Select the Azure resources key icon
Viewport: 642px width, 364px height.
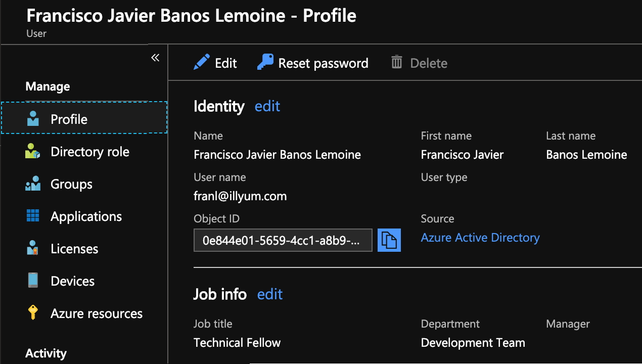click(32, 312)
